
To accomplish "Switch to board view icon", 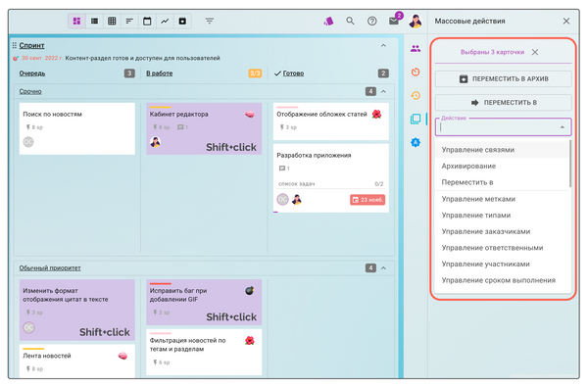I will pyautogui.click(x=76, y=21).
